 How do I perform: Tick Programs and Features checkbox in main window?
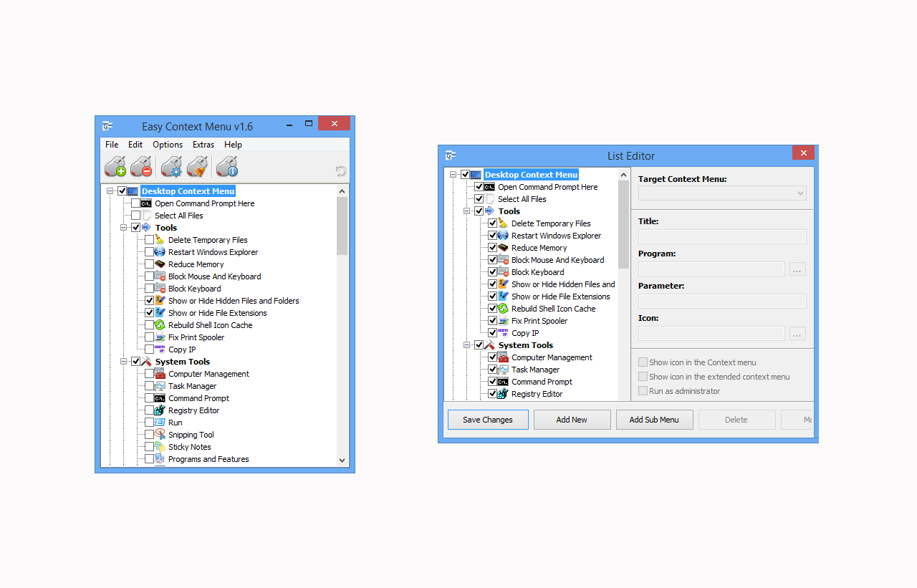(149, 459)
